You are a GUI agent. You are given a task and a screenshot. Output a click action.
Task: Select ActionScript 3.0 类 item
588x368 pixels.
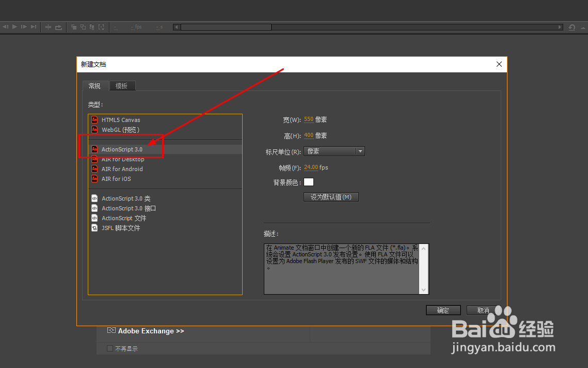coord(165,198)
